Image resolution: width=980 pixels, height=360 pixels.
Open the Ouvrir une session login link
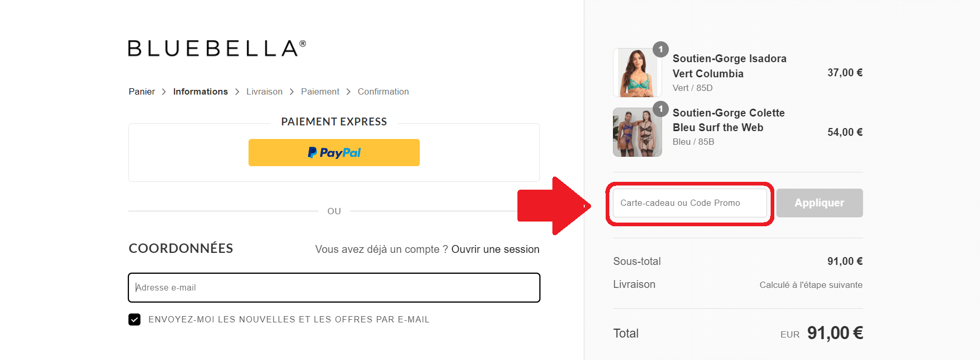(494, 249)
